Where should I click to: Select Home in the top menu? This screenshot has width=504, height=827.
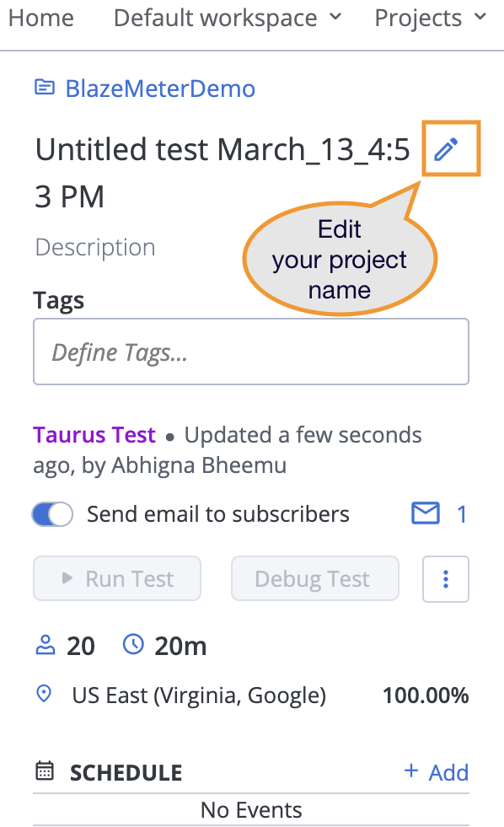point(40,18)
